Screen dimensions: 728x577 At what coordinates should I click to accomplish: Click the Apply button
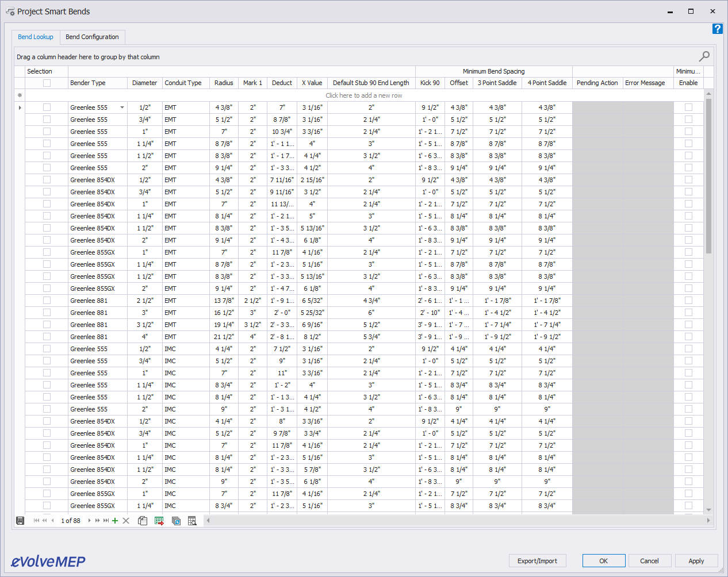(x=696, y=561)
